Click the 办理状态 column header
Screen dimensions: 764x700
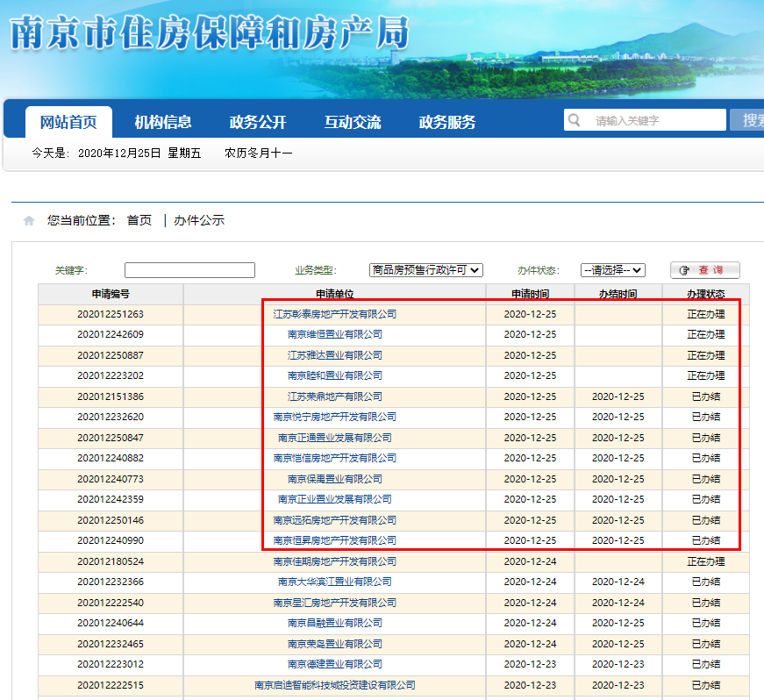pos(705,294)
